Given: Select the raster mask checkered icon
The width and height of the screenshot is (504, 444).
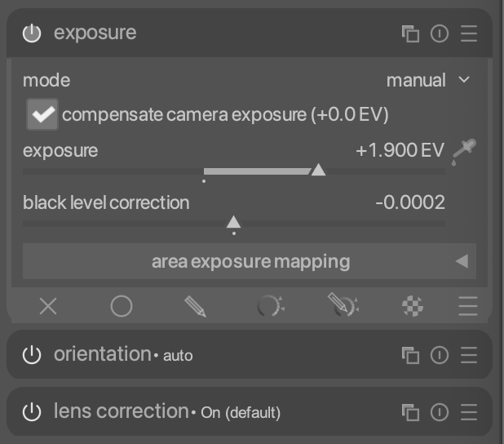Looking at the screenshot, I should tap(413, 306).
